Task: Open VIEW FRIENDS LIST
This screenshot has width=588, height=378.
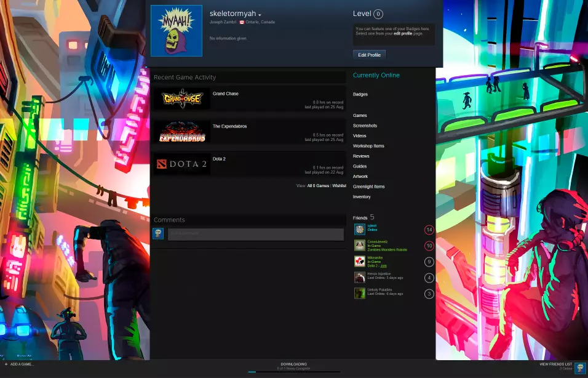Action: (x=556, y=364)
